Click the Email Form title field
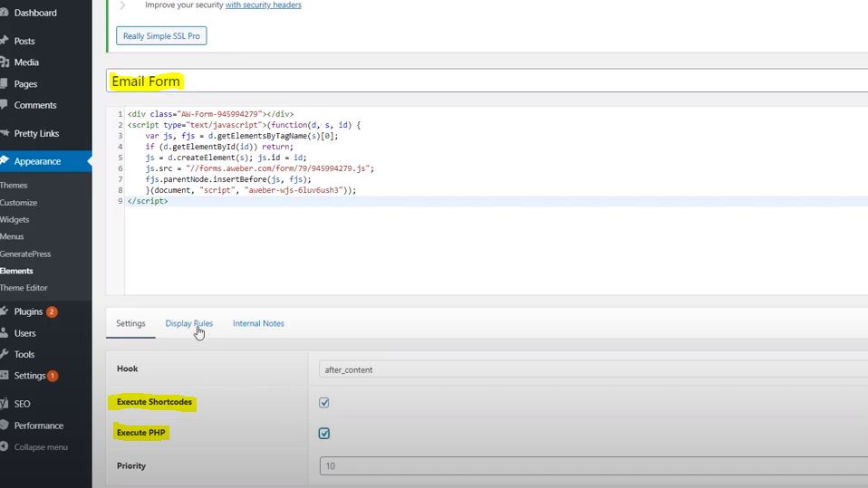Viewport: 868px width, 488px height. point(487,81)
